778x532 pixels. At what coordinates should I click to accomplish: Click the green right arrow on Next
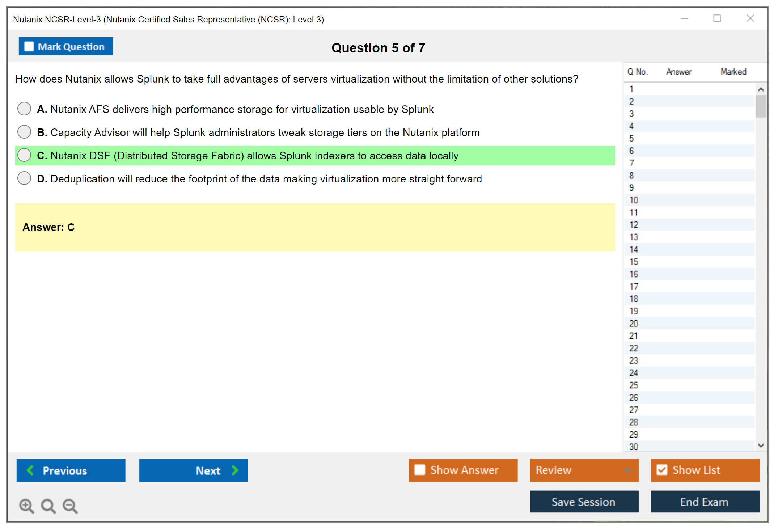click(235, 470)
